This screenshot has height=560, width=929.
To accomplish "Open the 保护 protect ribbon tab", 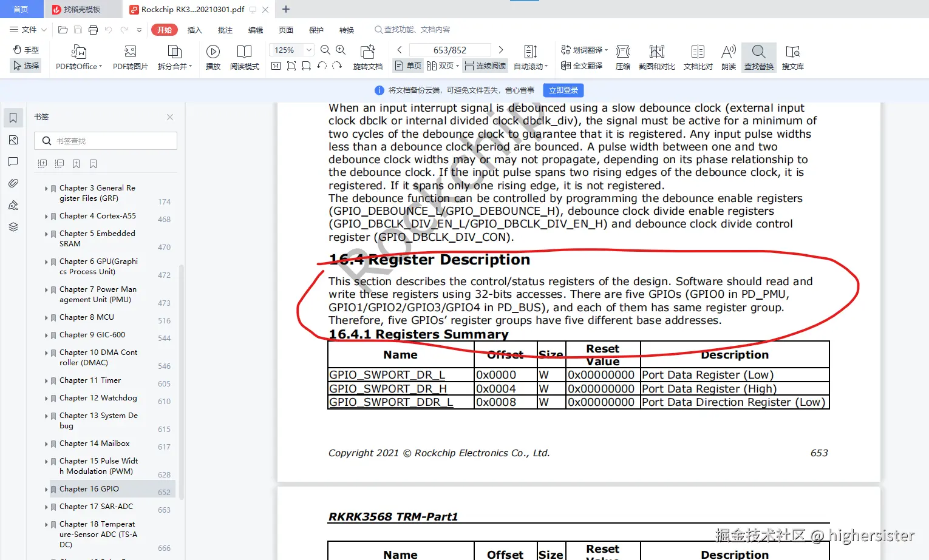I will tap(316, 30).
